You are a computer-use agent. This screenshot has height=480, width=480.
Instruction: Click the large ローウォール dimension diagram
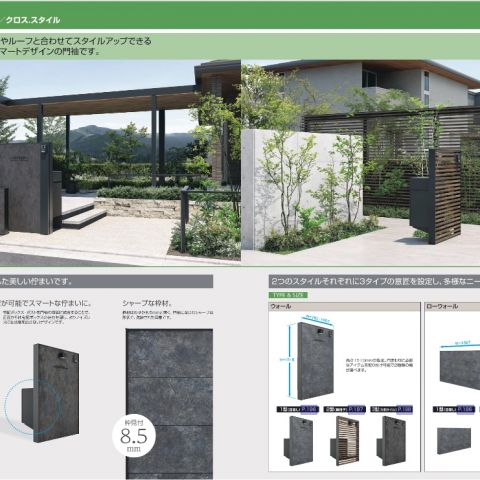pyautogui.click(x=460, y=365)
